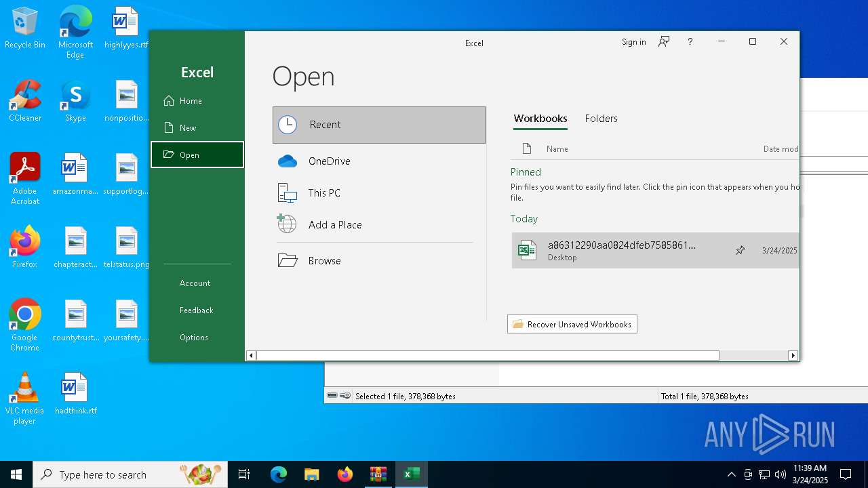Image resolution: width=868 pixels, height=488 pixels.
Task: Open the network status tray icon
Action: 764,474
